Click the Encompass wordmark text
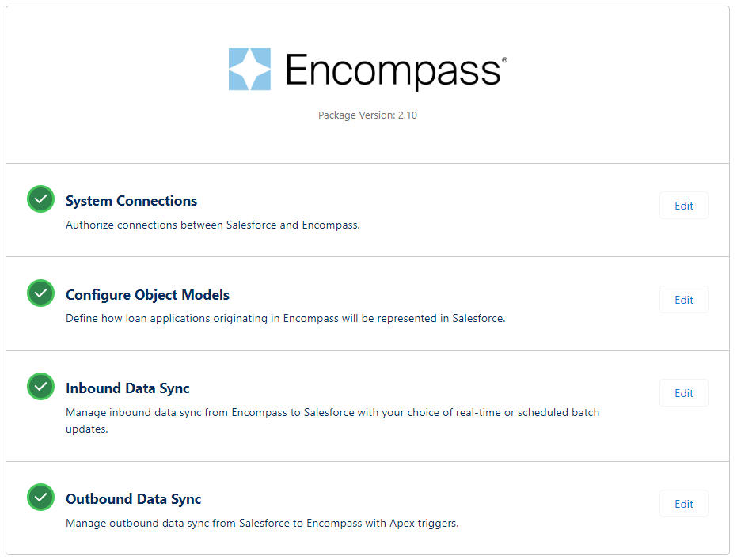737x560 pixels. pyautogui.click(x=393, y=70)
